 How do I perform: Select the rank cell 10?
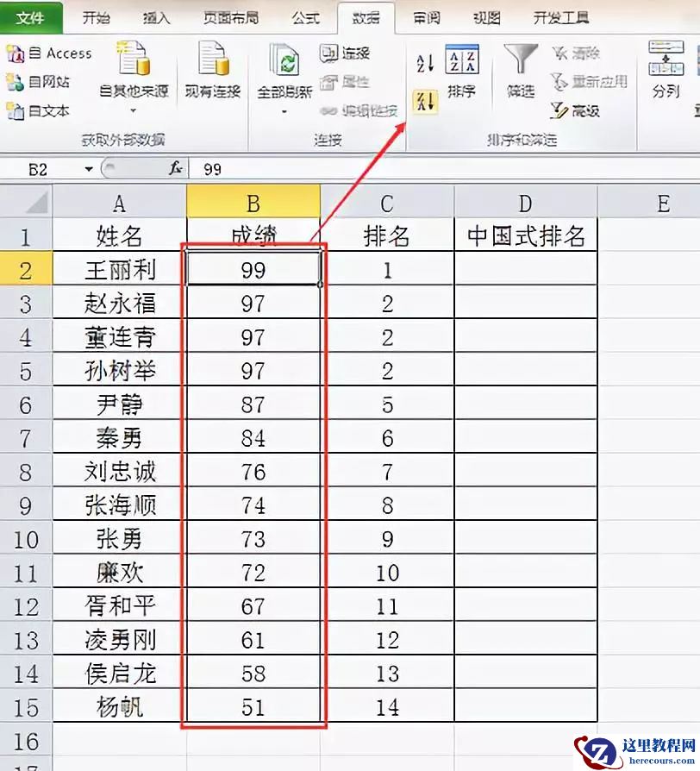click(x=387, y=572)
